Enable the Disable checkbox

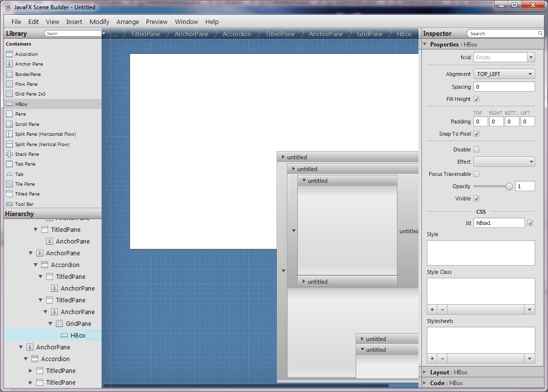476,149
